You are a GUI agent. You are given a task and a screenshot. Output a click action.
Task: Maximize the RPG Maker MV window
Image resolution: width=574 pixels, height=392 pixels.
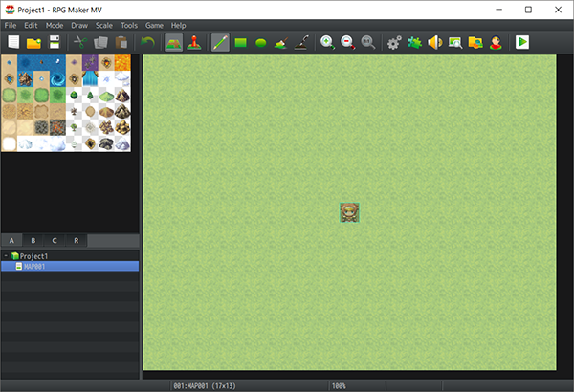[528, 10]
